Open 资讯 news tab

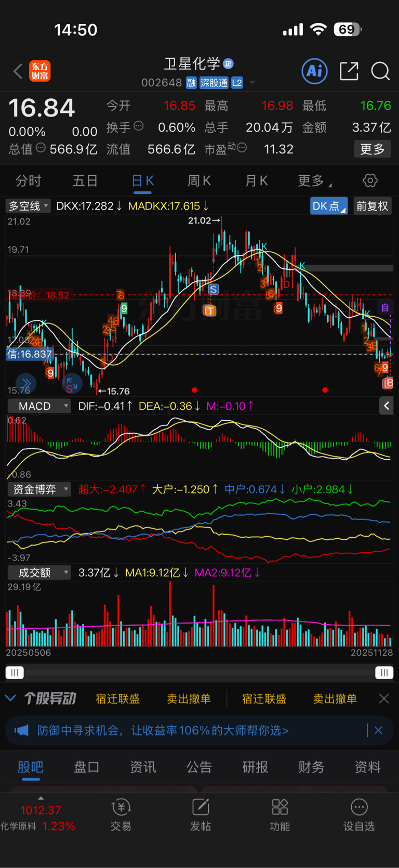143,767
